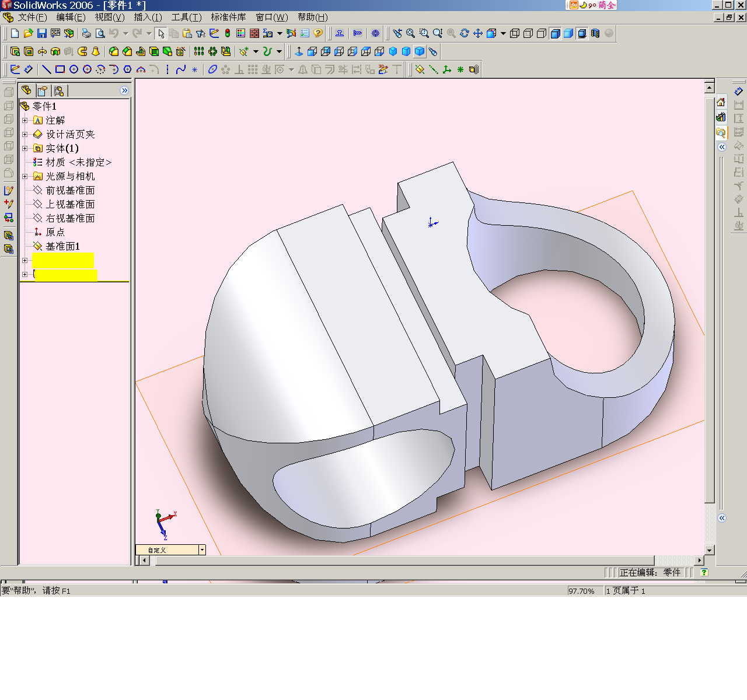
Task: Click the Revolved Boss feature icon
Action: (42, 52)
